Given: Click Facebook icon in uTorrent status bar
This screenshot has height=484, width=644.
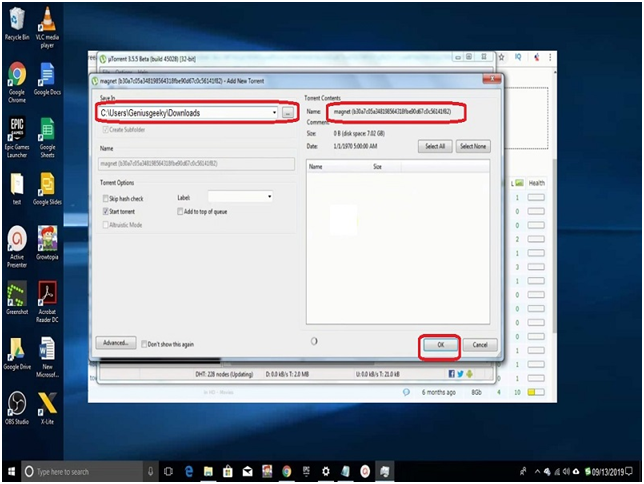Looking at the screenshot, I should pyautogui.click(x=451, y=373).
